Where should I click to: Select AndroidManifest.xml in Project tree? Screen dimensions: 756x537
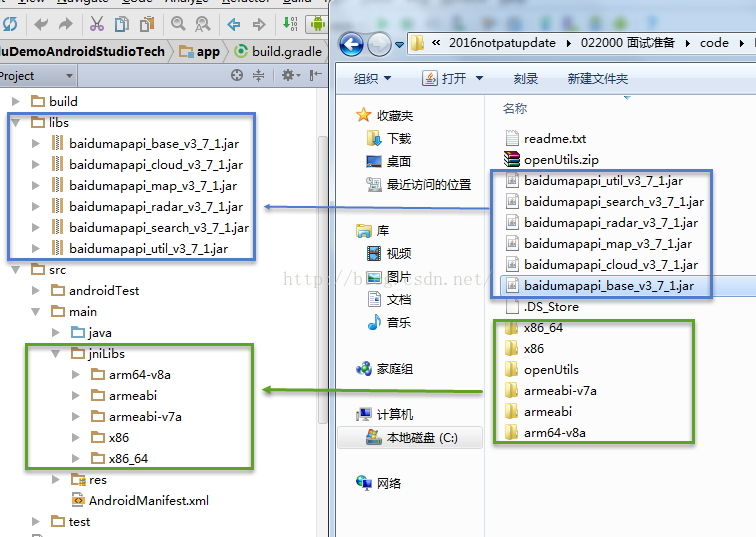coord(140,500)
